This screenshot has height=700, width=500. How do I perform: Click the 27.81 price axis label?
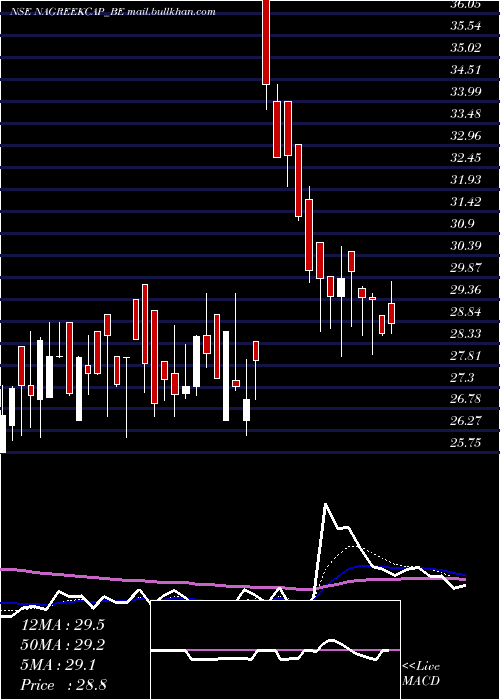click(466, 356)
